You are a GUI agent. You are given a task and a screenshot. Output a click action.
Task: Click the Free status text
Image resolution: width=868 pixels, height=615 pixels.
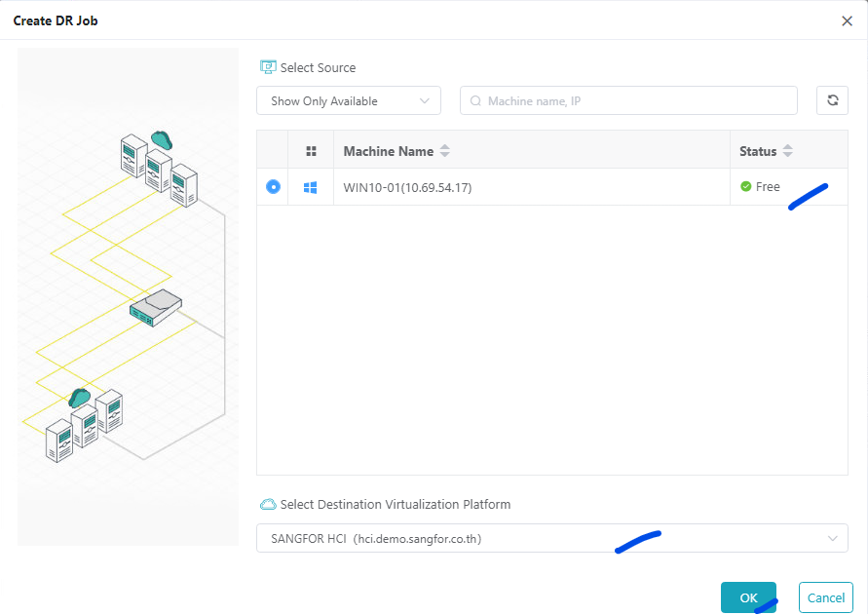[x=768, y=187]
